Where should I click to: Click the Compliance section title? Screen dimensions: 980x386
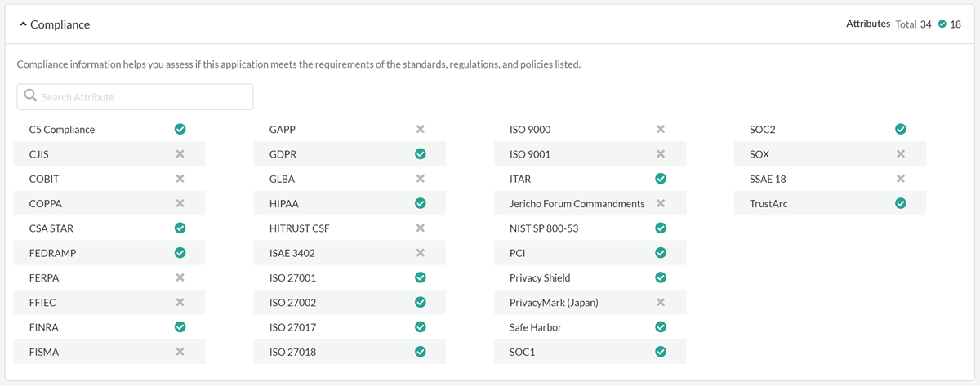point(60,24)
